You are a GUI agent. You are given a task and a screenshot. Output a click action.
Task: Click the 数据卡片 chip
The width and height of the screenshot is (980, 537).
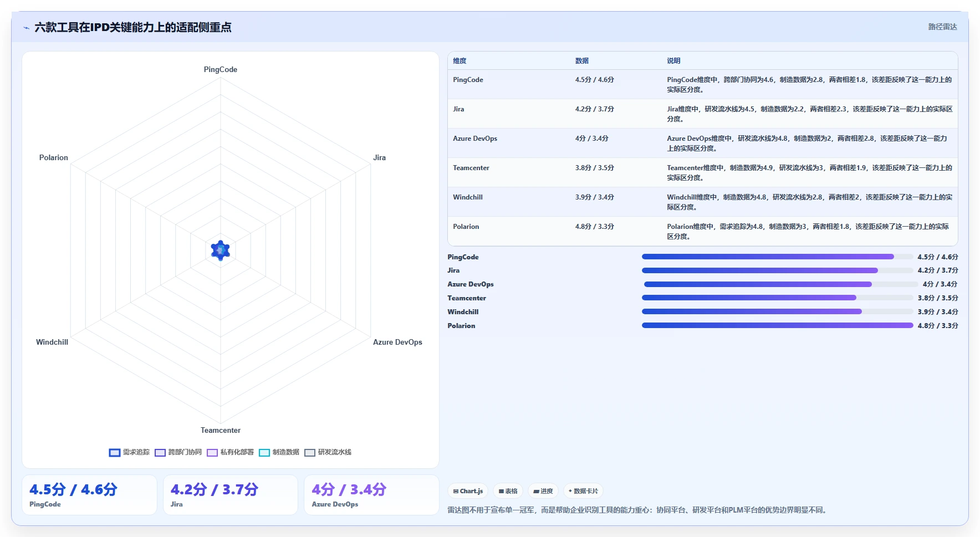click(583, 491)
